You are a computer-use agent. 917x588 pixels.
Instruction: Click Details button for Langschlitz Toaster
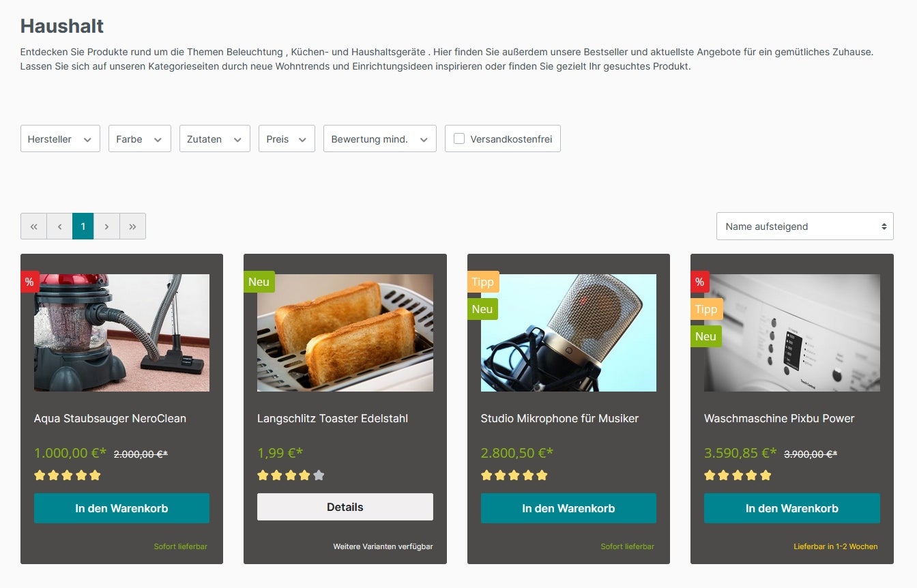345,507
